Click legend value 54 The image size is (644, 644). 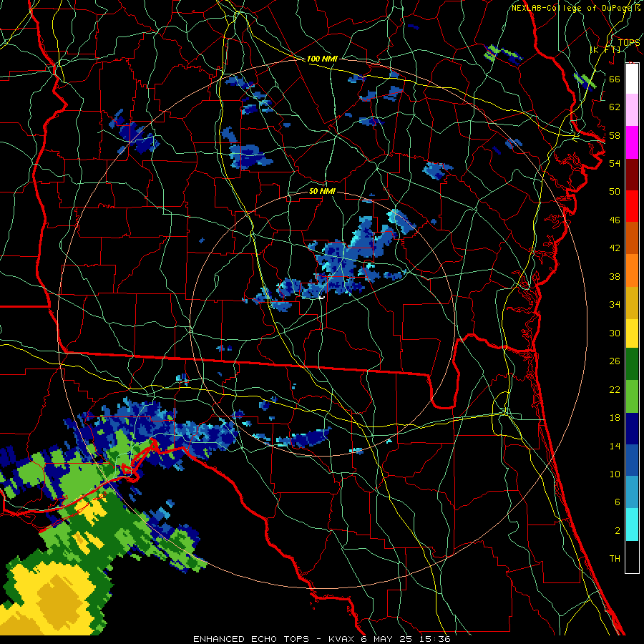[x=615, y=163]
